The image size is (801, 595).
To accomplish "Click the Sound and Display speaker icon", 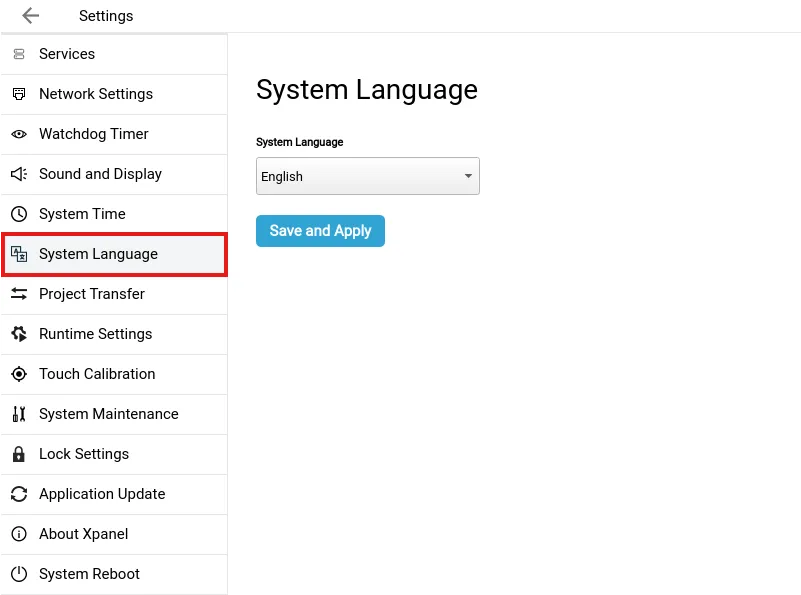I will [18, 174].
